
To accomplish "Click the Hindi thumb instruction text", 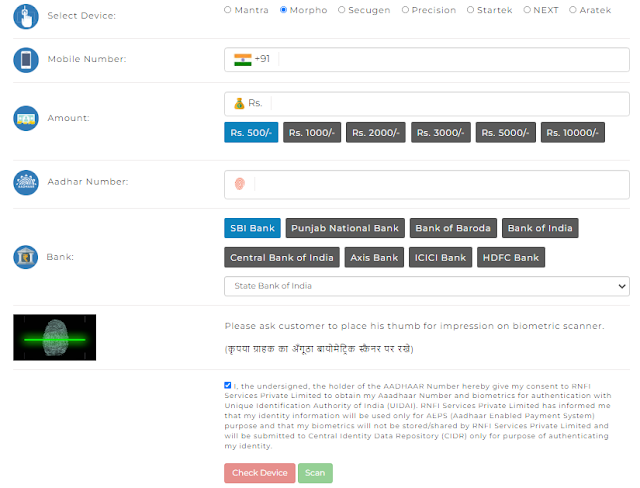I will click(x=319, y=349).
